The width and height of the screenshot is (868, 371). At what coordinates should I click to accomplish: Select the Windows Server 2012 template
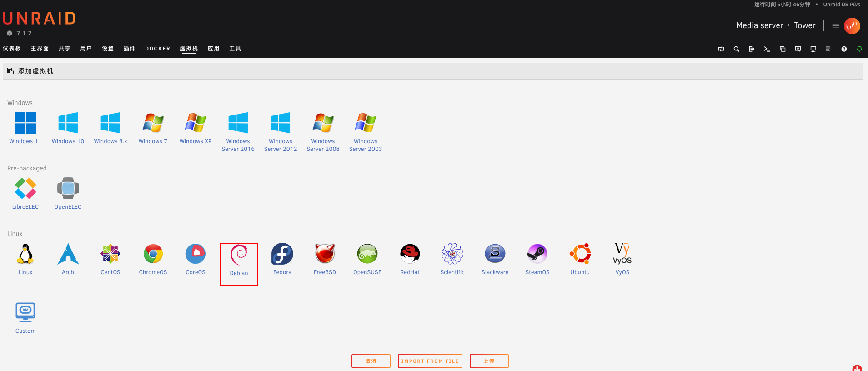[281, 132]
